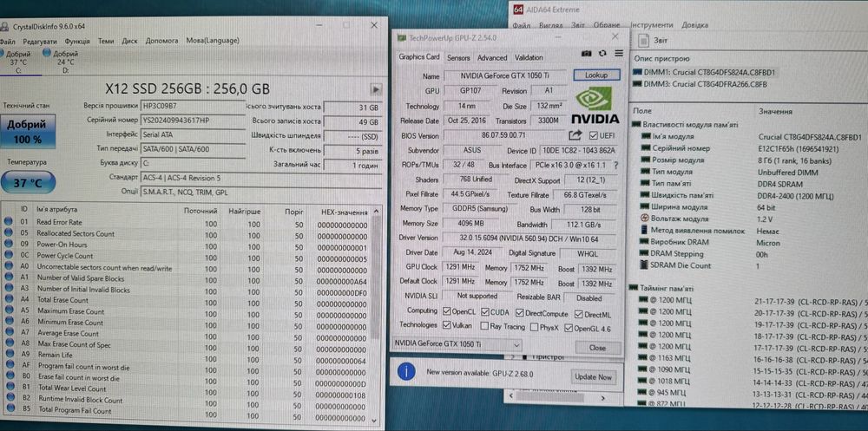Viewport: 868px width, 431px height.
Task: Toggle the DirectCompute checkbox
Action: (520, 313)
